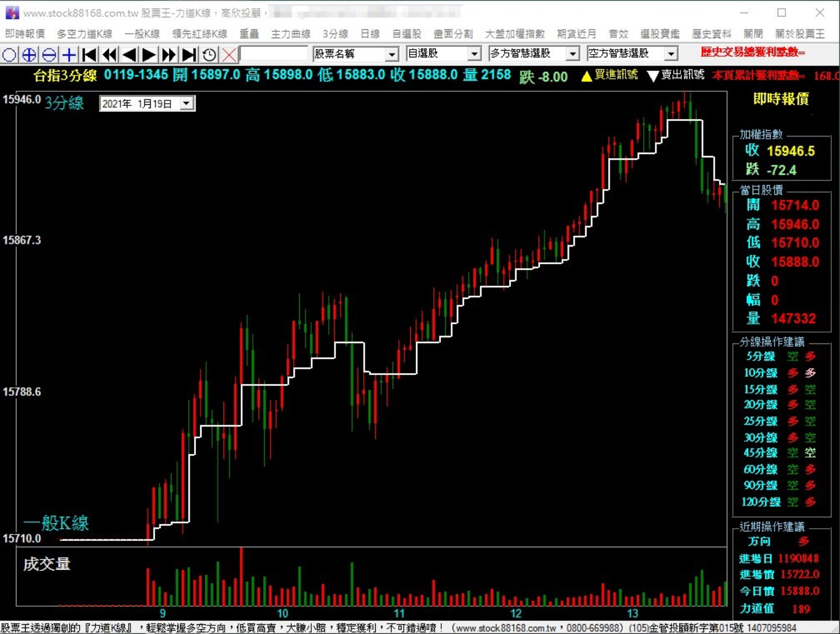The width and height of the screenshot is (840, 634).
Task: Expand the 自選股 combo box
Action: pos(474,54)
